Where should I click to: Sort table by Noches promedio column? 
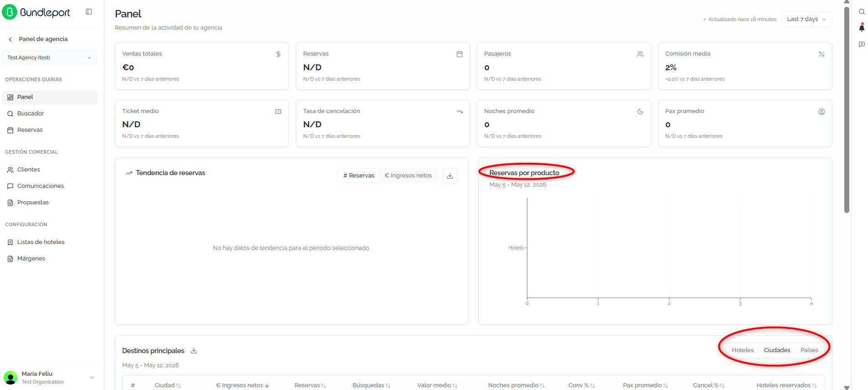[516, 385]
